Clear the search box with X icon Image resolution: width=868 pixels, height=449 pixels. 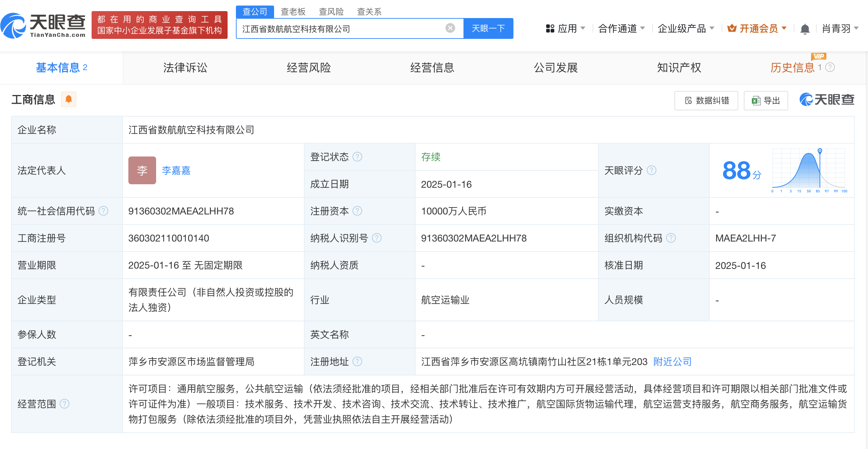coord(450,28)
